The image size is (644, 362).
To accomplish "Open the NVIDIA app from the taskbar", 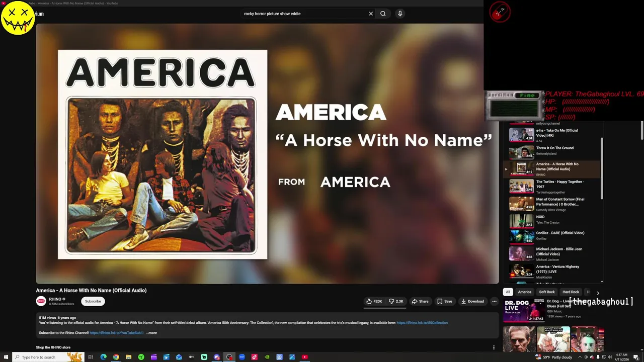I will (x=267, y=357).
